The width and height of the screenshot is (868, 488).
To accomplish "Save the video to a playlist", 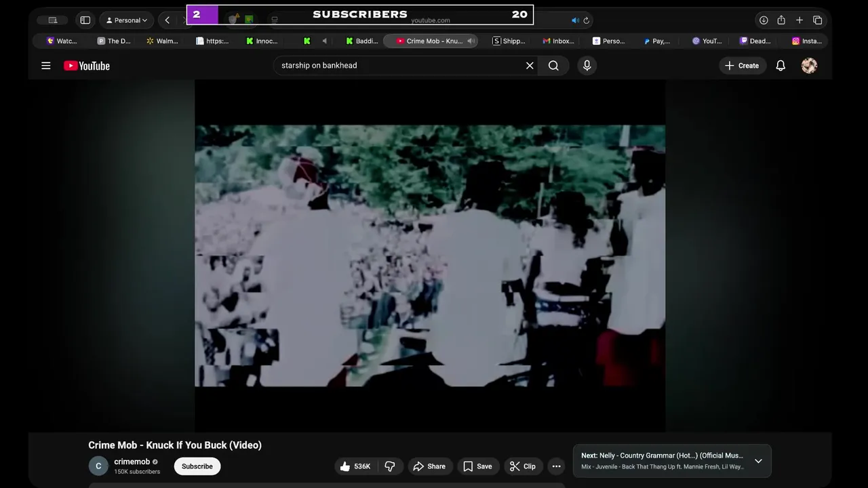I will point(478,466).
